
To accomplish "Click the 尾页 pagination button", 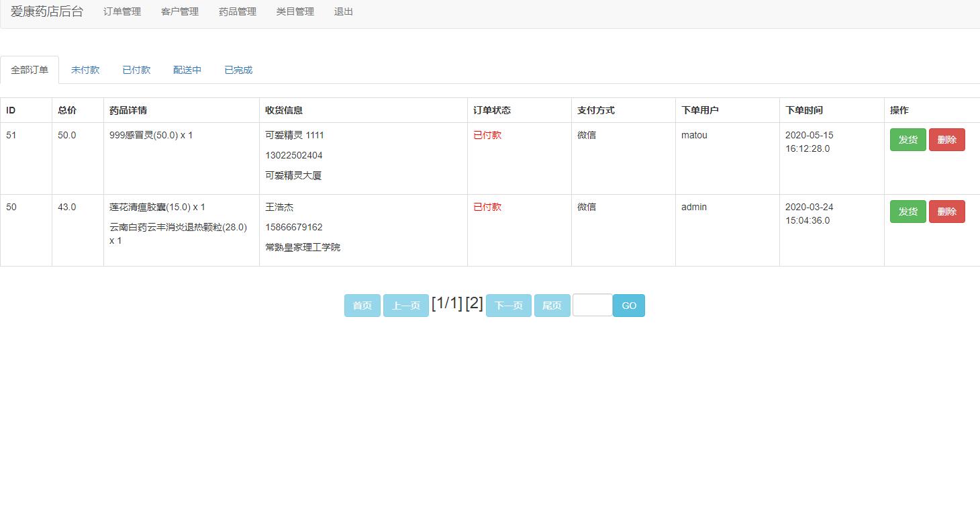I will (552, 305).
